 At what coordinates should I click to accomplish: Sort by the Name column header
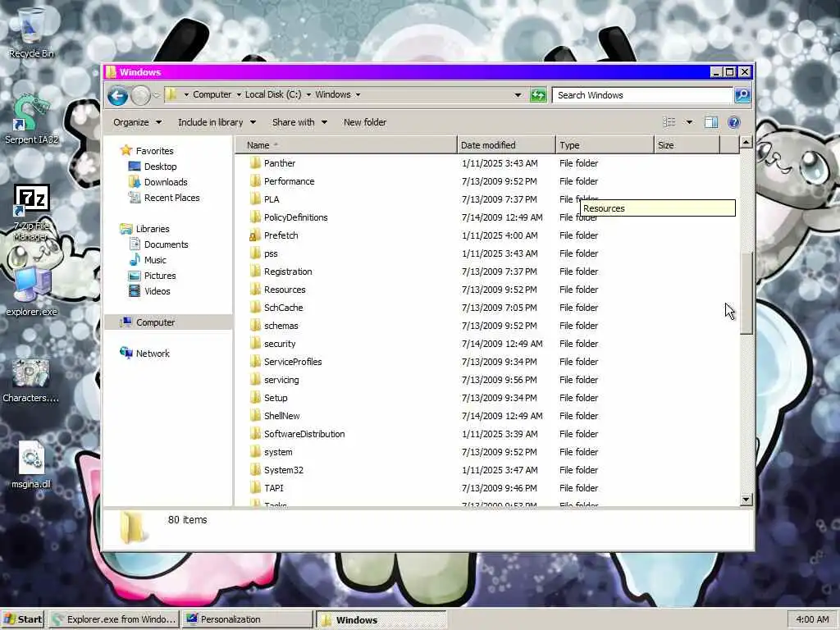pyautogui.click(x=346, y=145)
